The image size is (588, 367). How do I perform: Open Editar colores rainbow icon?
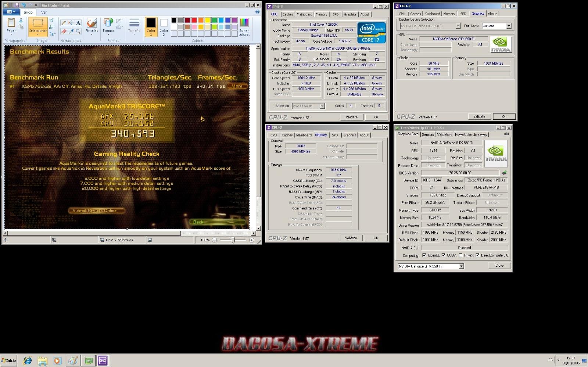244,23
